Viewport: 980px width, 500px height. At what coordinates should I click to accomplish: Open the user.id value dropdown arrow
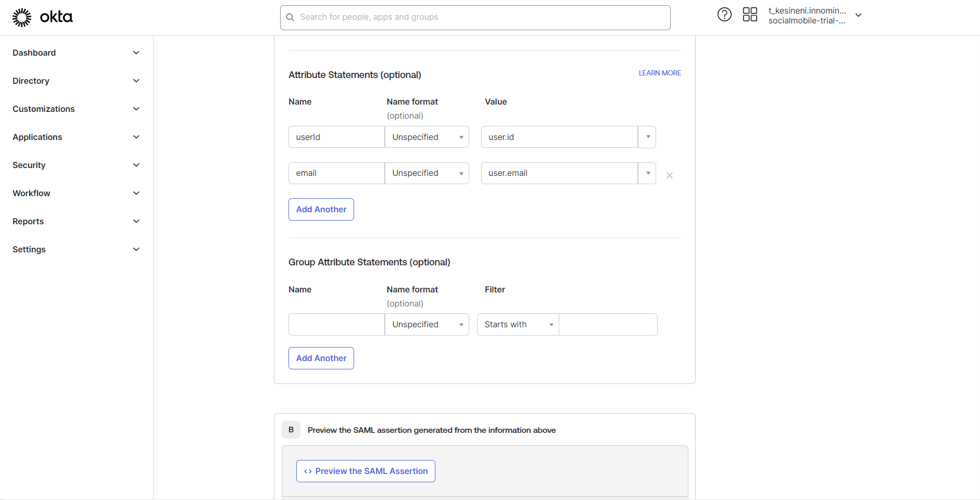pyautogui.click(x=647, y=137)
